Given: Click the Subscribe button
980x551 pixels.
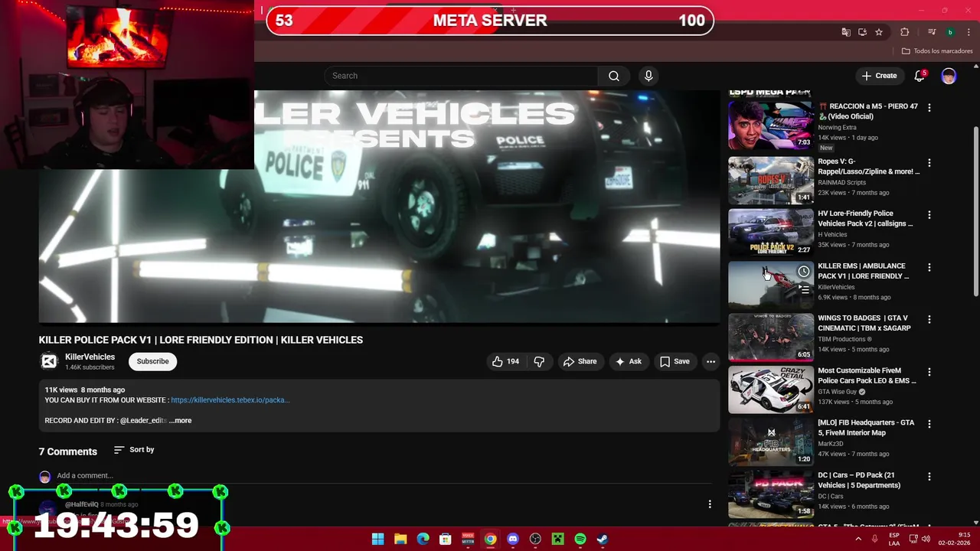Looking at the screenshot, I should point(152,361).
